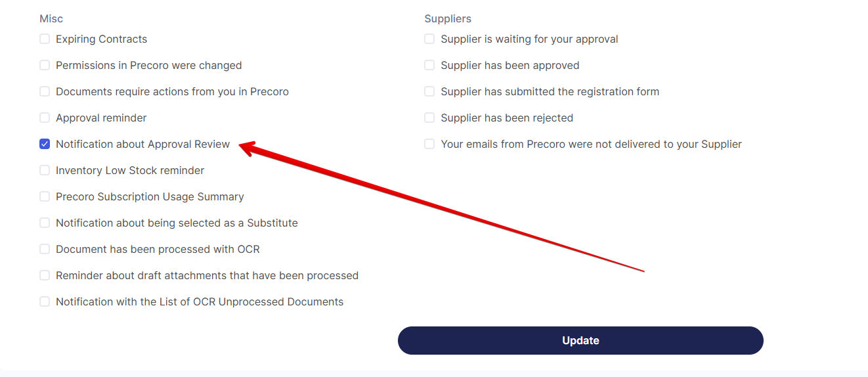Click the Update button
Screen dimensions: 868x377
point(580,341)
